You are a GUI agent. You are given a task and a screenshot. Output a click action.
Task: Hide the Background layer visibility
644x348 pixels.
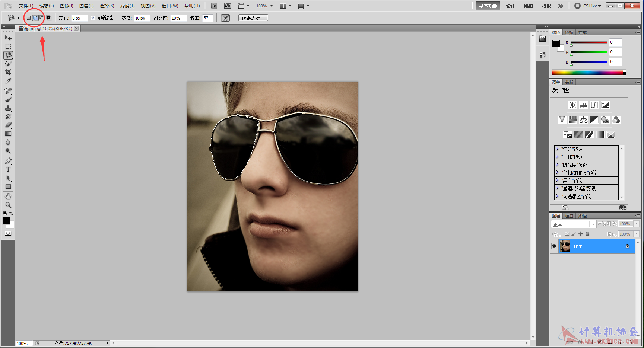pos(554,246)
